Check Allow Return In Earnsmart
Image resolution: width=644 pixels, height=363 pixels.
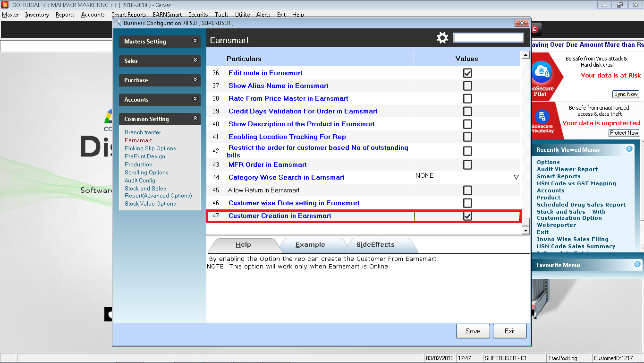(x=467, y=190)
